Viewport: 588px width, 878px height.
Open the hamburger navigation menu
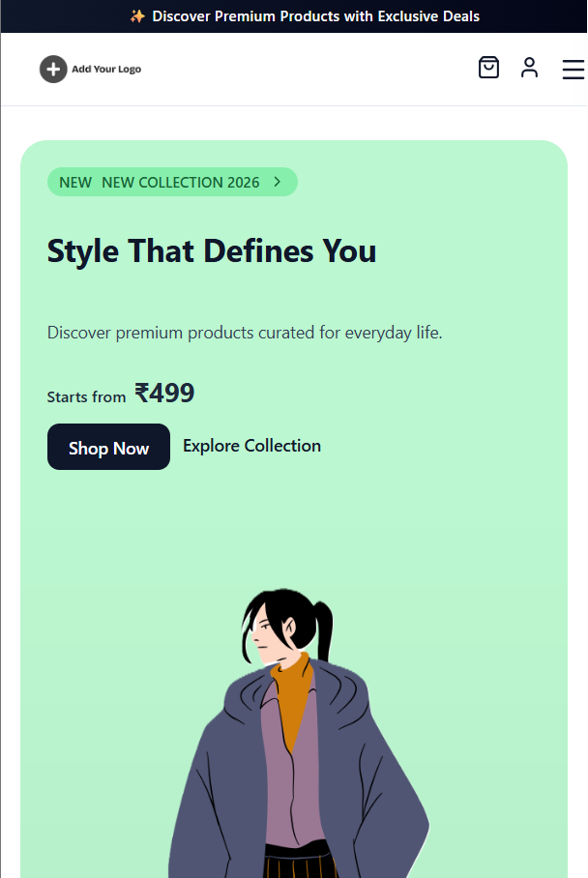pyautogui.click(x=573, y=70)
